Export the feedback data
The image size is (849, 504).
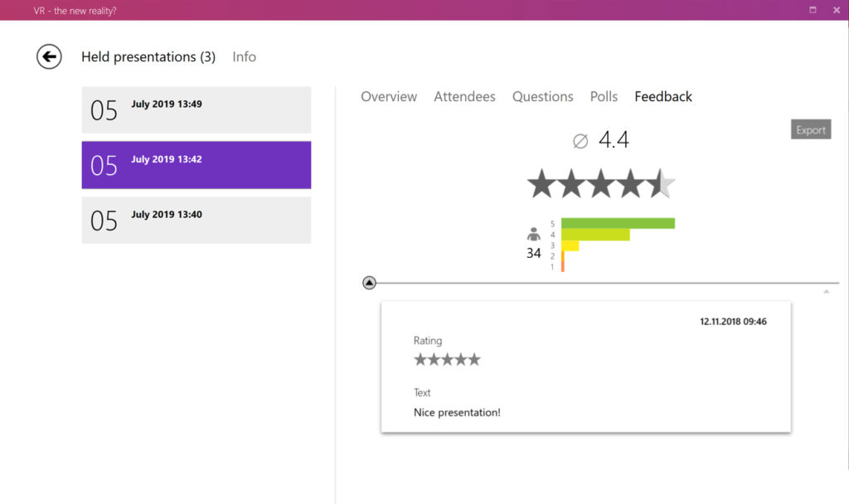coord(811,129)
